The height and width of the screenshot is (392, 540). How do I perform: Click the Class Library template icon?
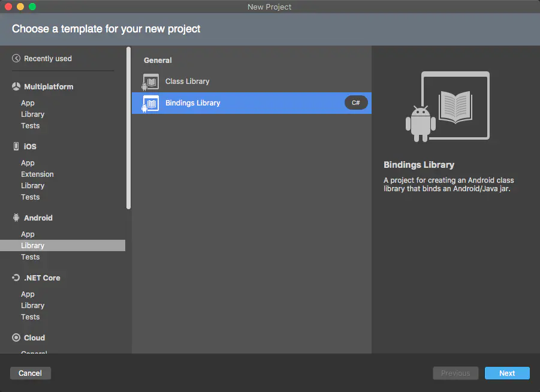(150, 82)
